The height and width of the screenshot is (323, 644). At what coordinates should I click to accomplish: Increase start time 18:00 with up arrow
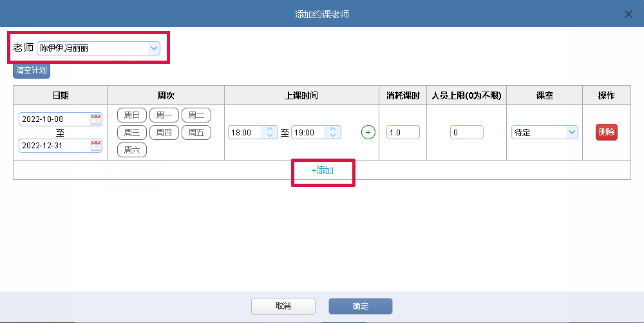click(270, 129)
